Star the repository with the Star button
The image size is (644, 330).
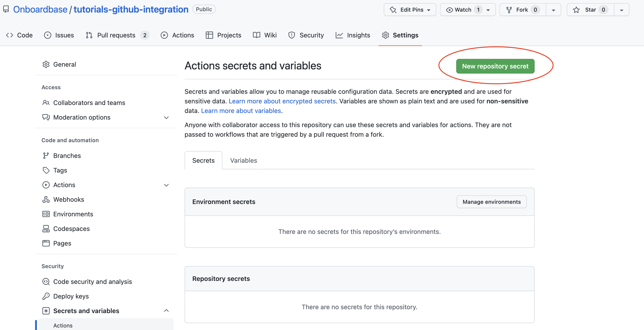click(590, 10)
